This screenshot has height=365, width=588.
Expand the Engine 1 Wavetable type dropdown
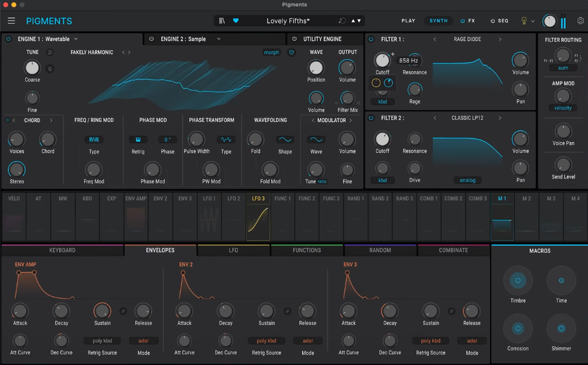[x=76, y=39]
